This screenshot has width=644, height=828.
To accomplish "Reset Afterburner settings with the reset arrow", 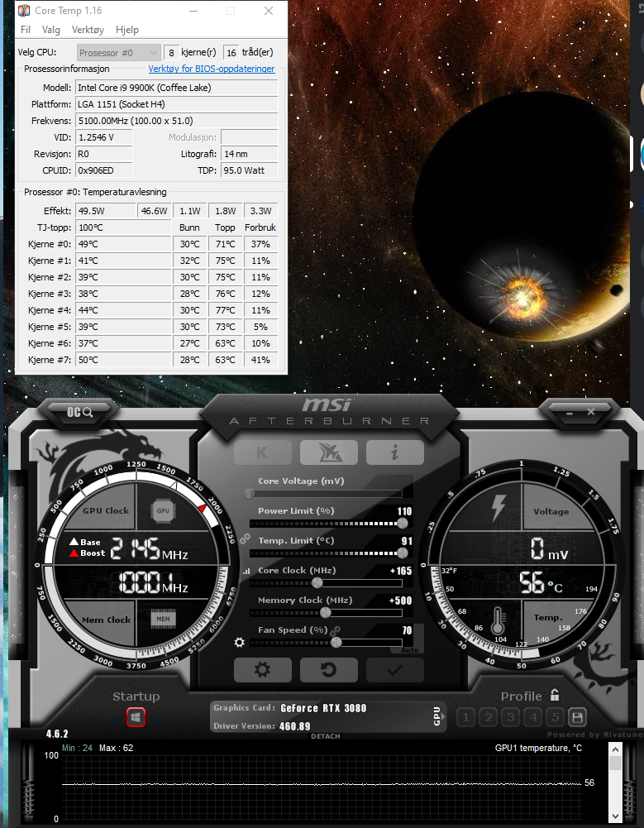I will click(x=328, y=670).
